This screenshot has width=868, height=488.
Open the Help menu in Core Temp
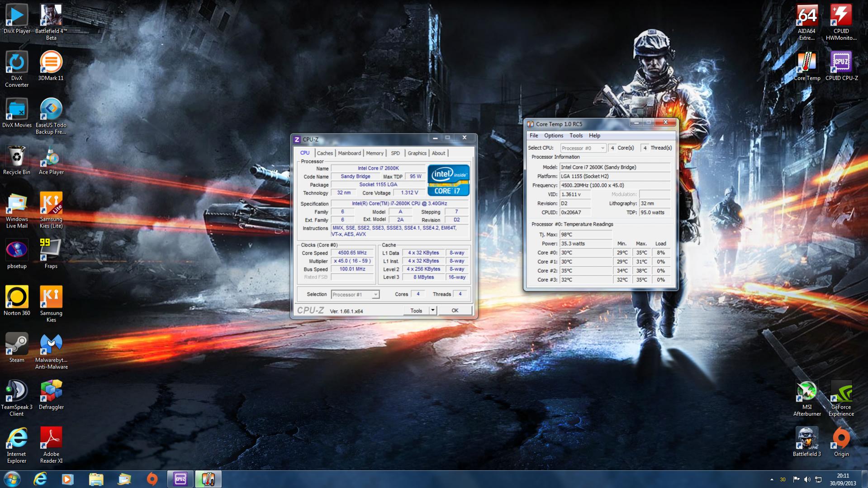click(594, 136)
